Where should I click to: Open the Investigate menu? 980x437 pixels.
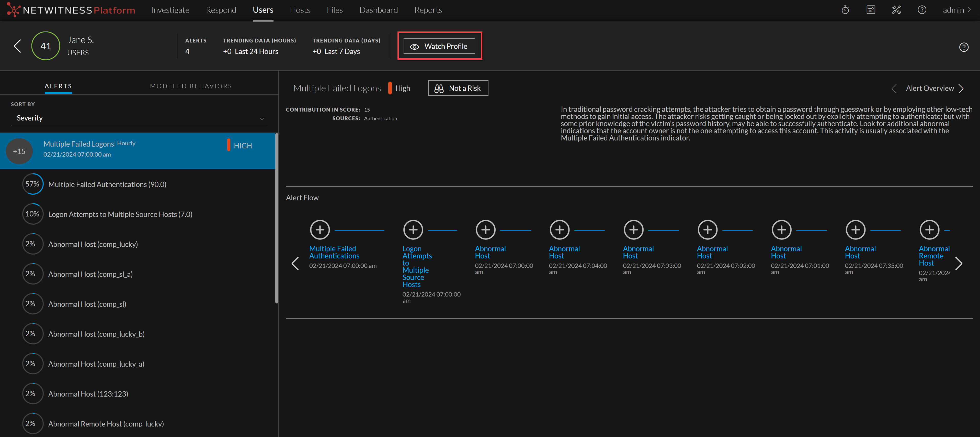coord(170,10)
